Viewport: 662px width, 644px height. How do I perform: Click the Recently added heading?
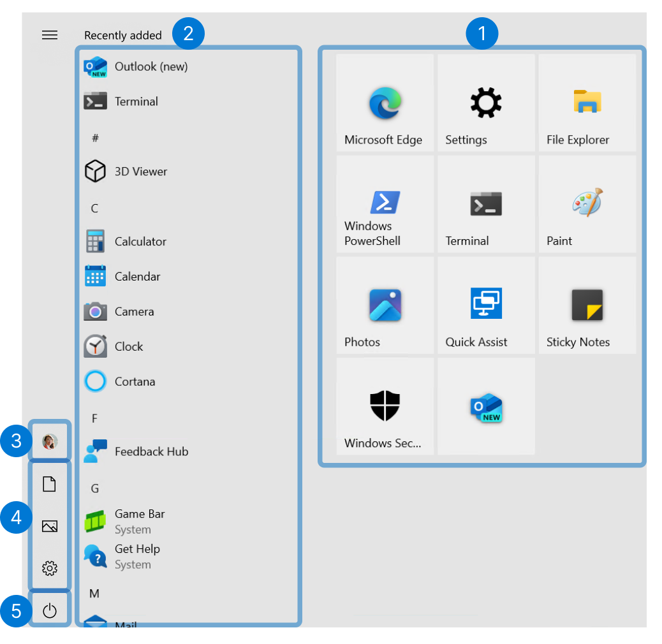tap(123, 36)
